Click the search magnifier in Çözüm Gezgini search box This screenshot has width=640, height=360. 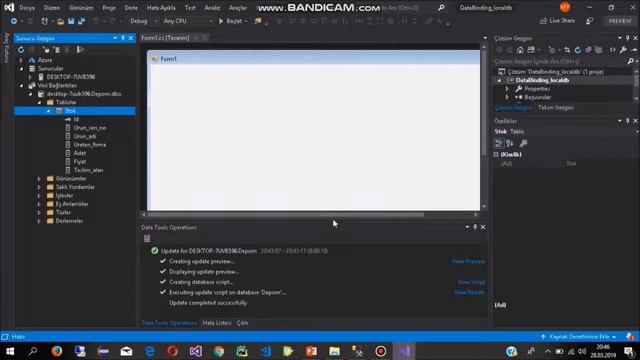(631, 61)
